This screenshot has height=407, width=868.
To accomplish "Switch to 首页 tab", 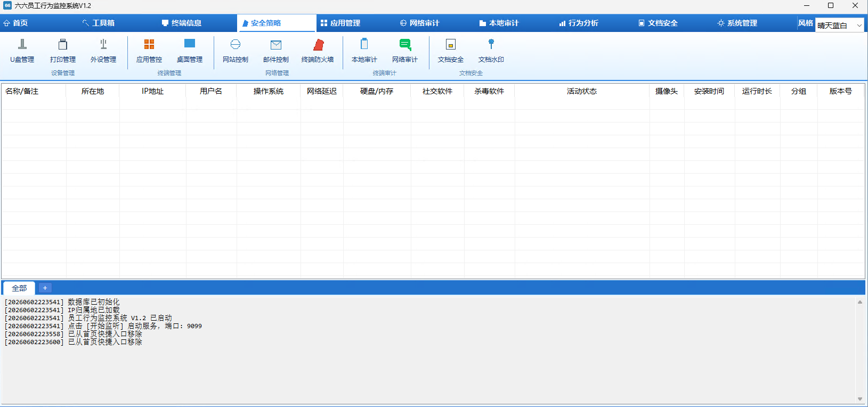I will [x=16, y=23].
